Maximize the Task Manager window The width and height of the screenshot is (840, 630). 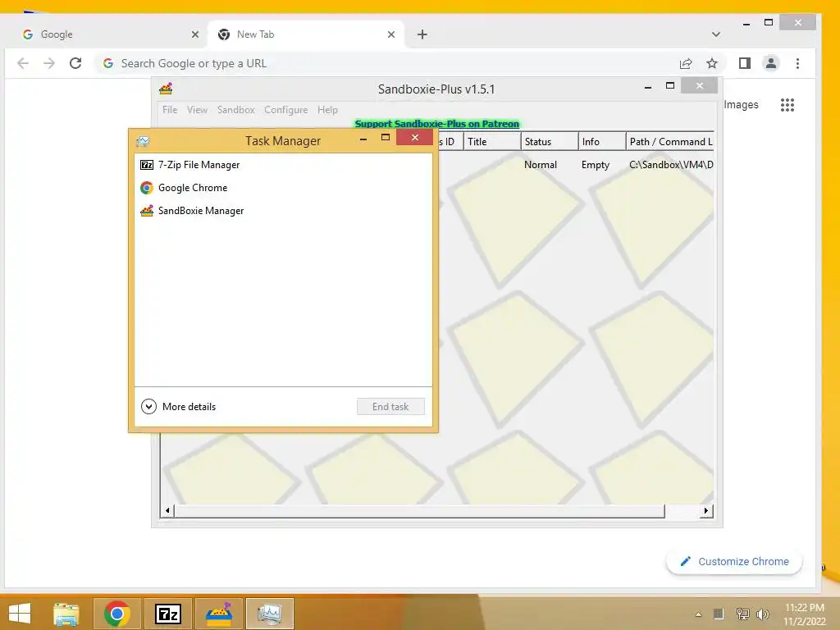coord(386,138)
